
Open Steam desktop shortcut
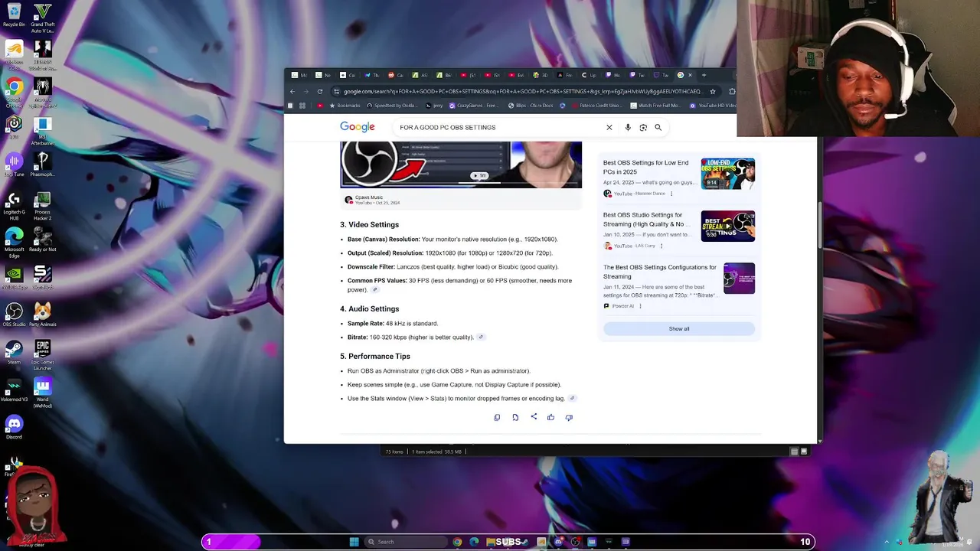coord(14,350)
